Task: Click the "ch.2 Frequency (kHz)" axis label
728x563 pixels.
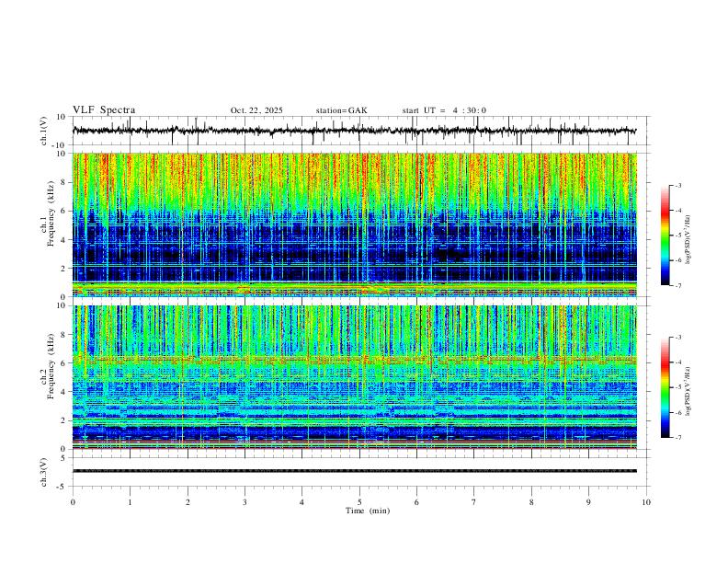Action: point(47,366)
